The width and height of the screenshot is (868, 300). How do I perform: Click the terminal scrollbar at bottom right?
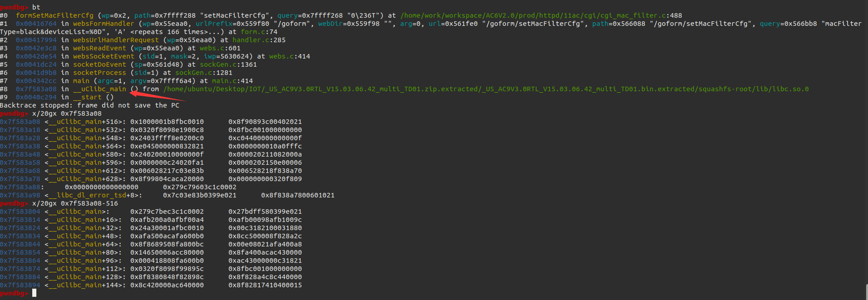[866, 292]
